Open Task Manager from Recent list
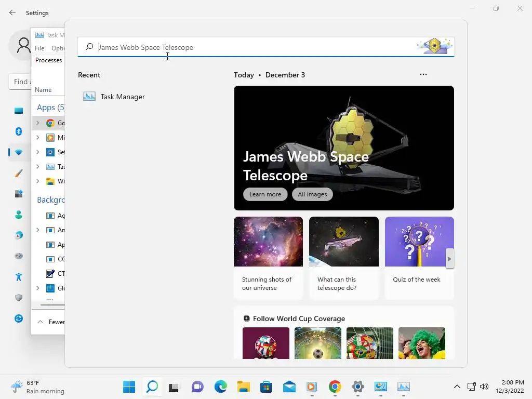Screen dimensions: 532x399 click(114, 97)
